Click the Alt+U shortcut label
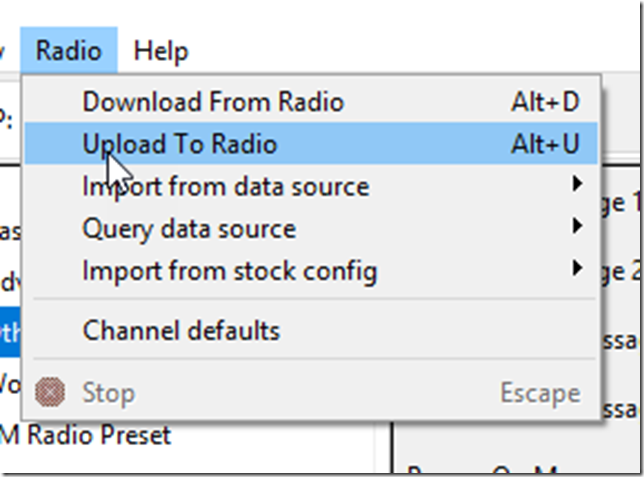644x477 pixels. 544,143
